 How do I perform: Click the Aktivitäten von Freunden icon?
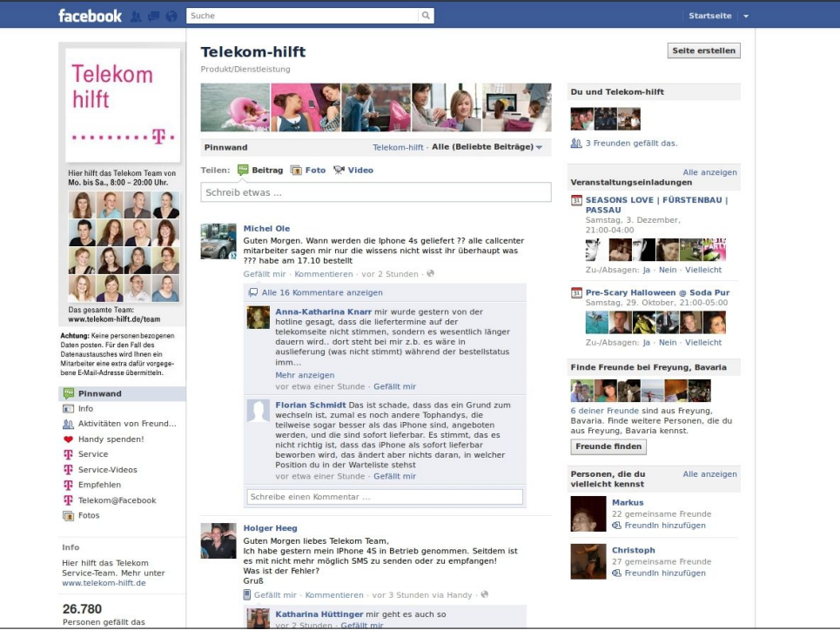68,425
